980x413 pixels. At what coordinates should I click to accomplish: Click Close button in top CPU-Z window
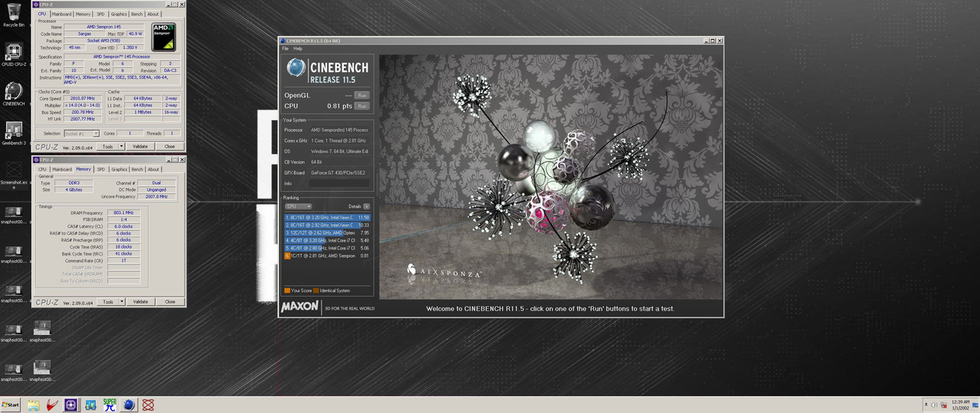coord(169,146)
